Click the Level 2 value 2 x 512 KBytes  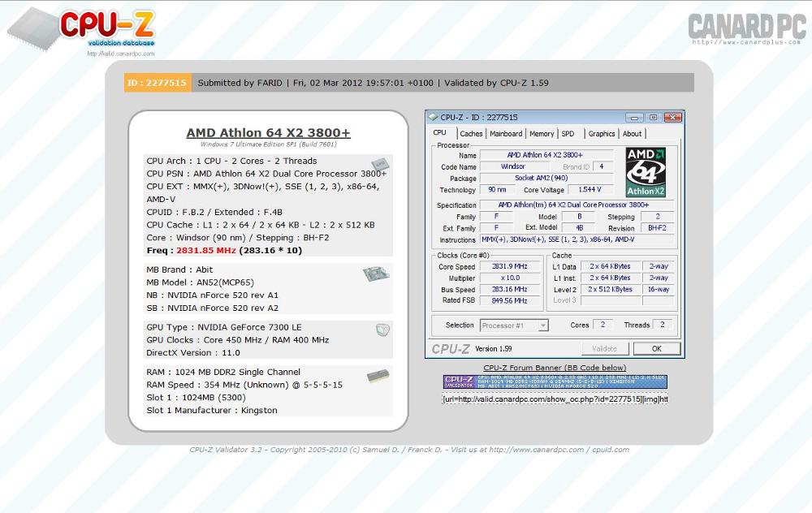[x=610, y=289]
